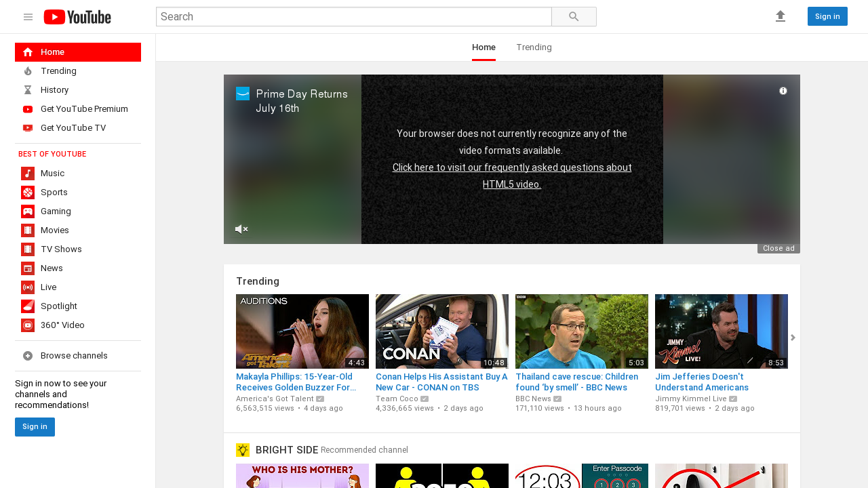Play the CONAN car thumbnail
Viewport: 868px width, 488px height.
click(x=442, y=331)
